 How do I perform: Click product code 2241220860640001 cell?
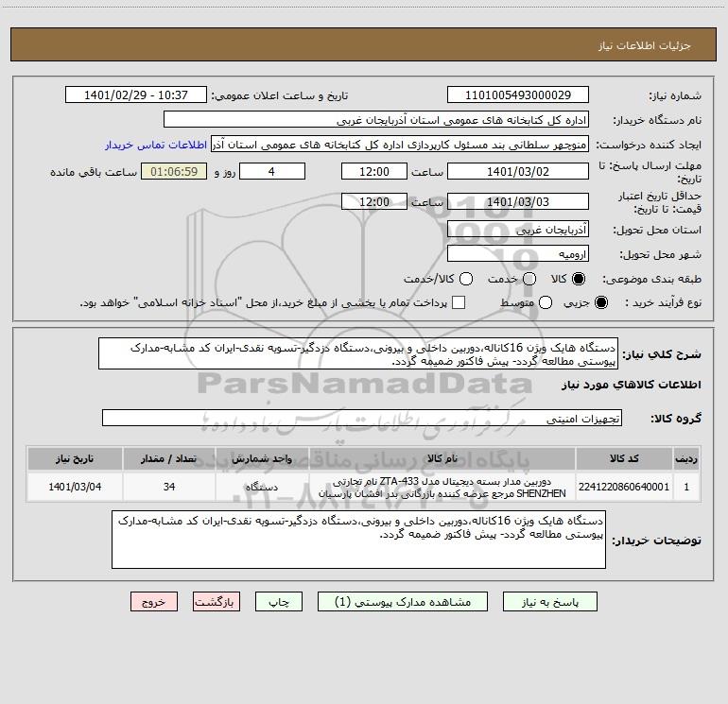click(x=624, y=487)
